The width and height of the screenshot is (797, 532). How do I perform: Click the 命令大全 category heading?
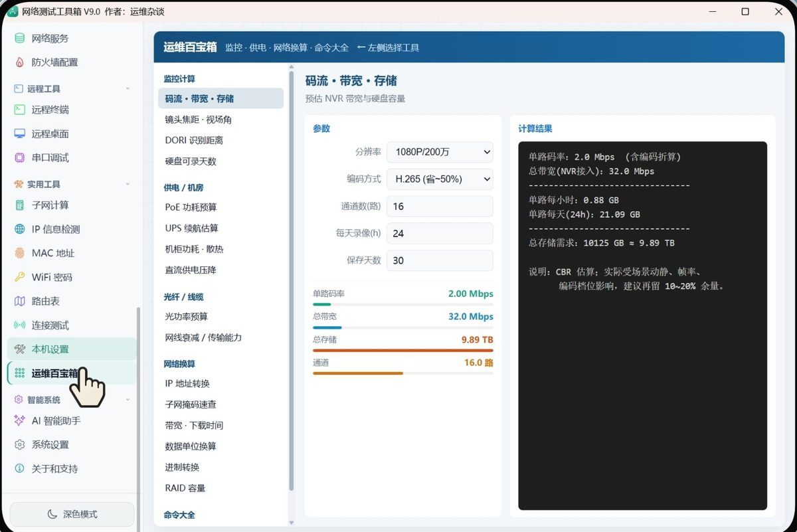(179, 515)
